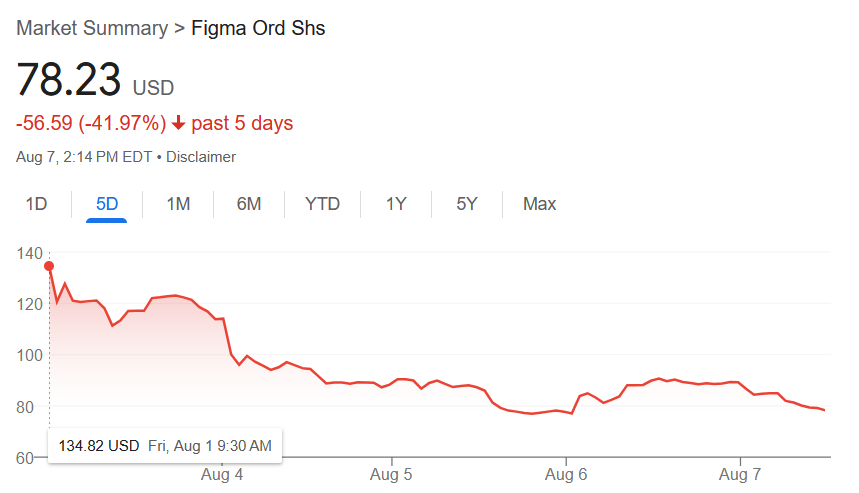This screenshot has width=859, height=493.
Task: Switch to the 1M range tab
Action: (x=178, y=204)
